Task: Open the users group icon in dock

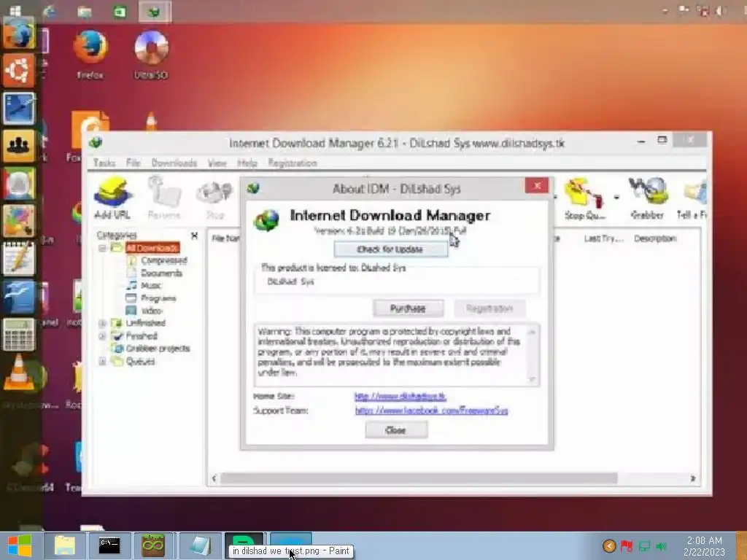Action: [x=19, y=145]
